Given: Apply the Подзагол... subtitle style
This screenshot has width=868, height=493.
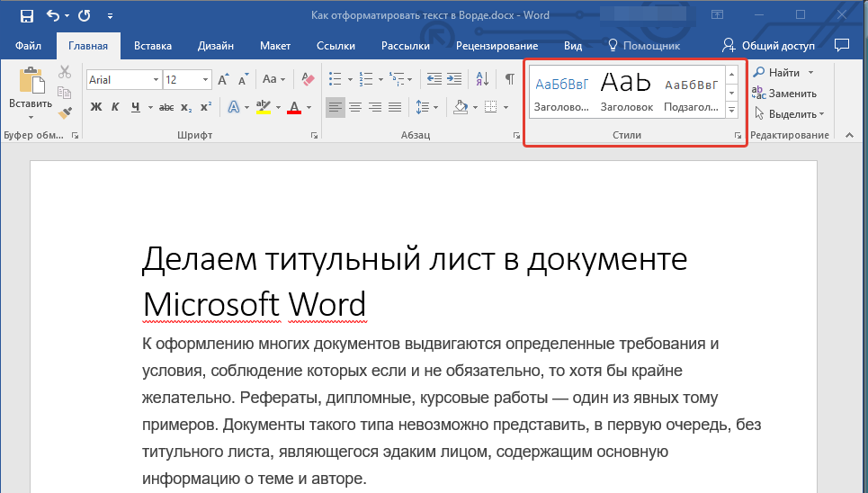Looking at the screenshot, I should 692,92.
